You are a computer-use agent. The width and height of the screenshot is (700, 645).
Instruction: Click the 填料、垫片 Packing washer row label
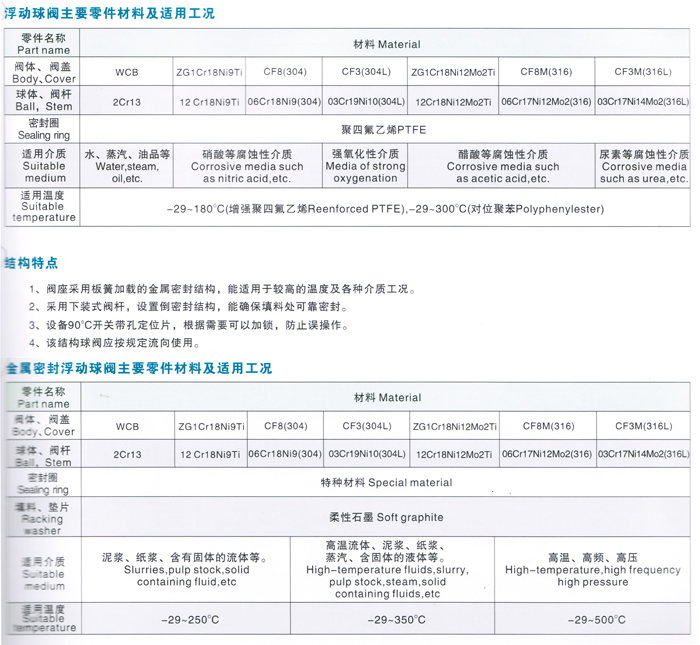tap(42, 519)
